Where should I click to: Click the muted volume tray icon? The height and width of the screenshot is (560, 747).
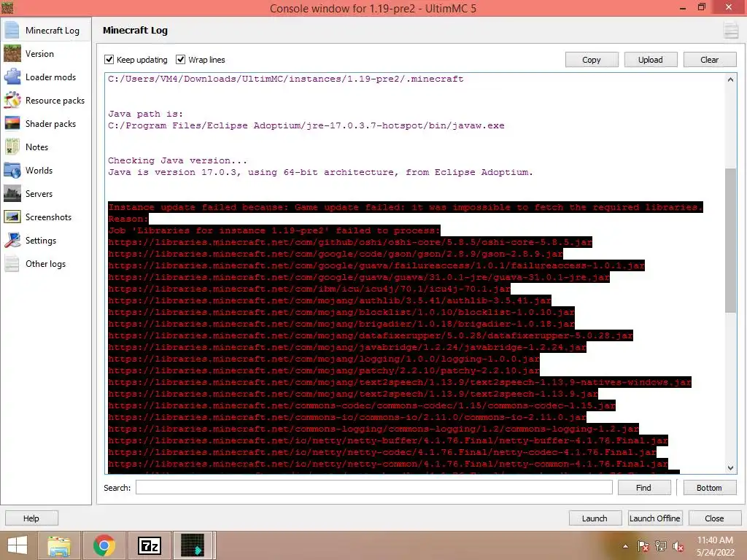678,546
